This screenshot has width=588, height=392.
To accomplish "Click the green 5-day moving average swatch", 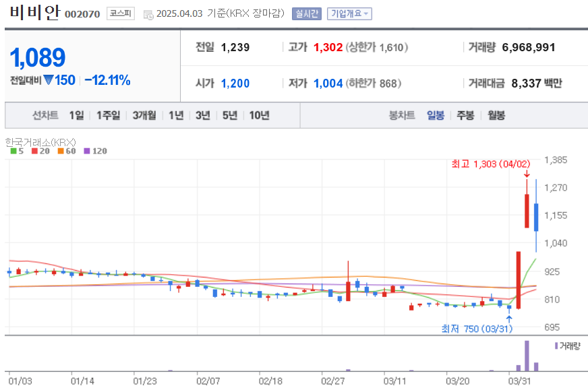I will coord(13,152).
